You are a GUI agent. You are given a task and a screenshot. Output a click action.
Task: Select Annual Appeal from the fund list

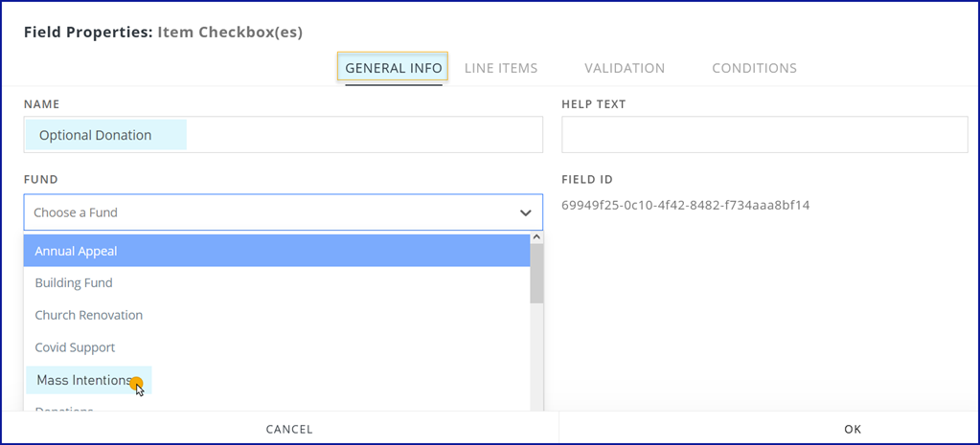pyautogui.click(x=276, y=251)
